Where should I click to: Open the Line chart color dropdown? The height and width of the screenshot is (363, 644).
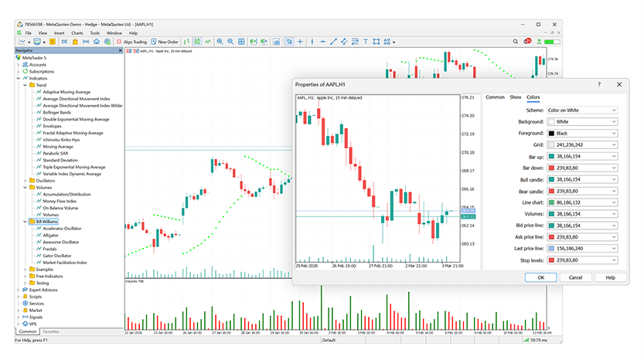582,202
